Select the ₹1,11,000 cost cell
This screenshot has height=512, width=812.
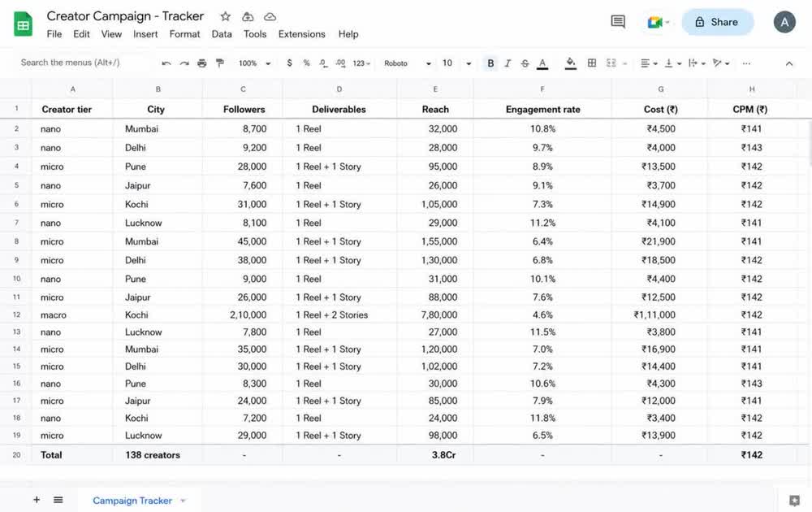[x=659, y=315]
